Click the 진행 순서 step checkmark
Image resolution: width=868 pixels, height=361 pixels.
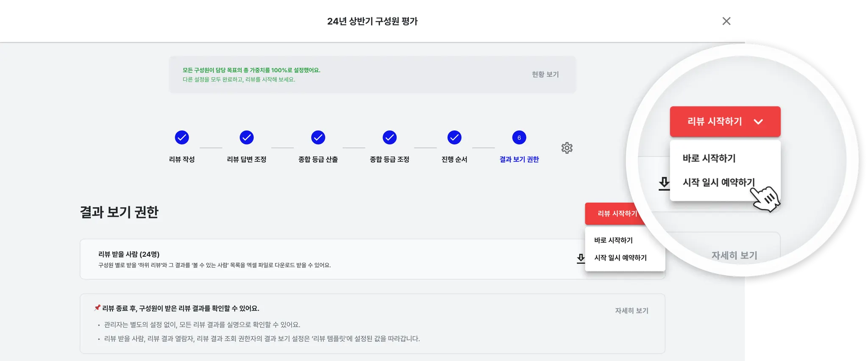tap(454, 138)
